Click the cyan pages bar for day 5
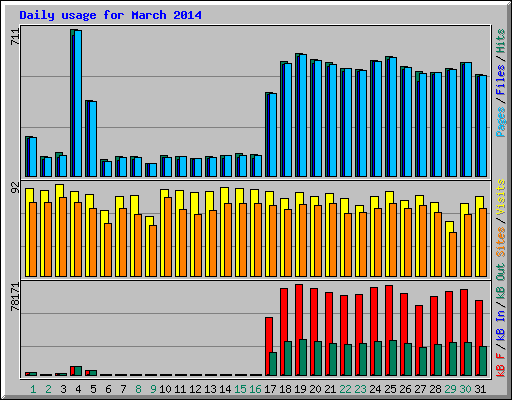Image resolution: width=512 pixels, height=400 pixels. (93, 139)
